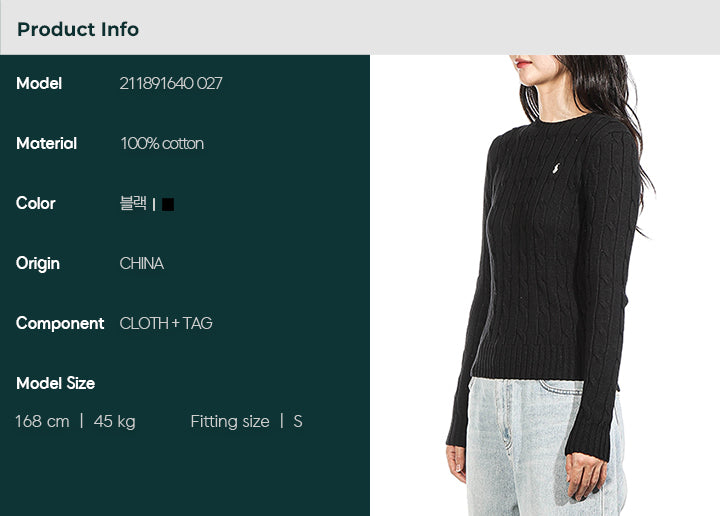Click the Fitting size label
The image size is (720, 516).
click(x=230, y=421)
